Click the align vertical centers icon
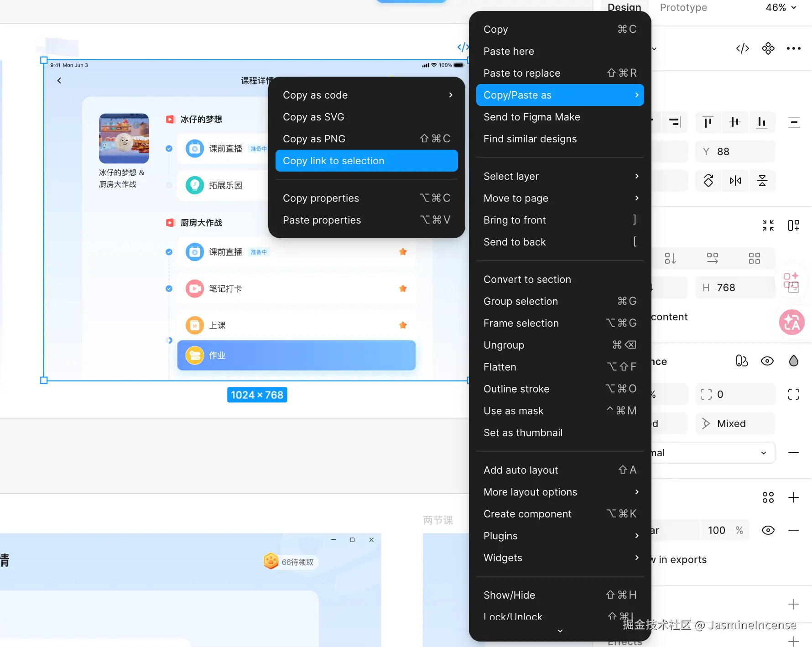 [x=734, y=122]
